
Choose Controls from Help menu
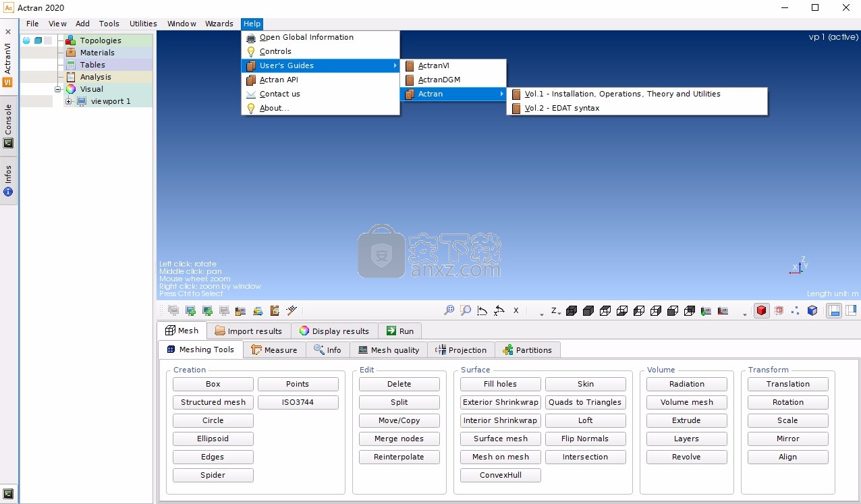pos(321,51)
